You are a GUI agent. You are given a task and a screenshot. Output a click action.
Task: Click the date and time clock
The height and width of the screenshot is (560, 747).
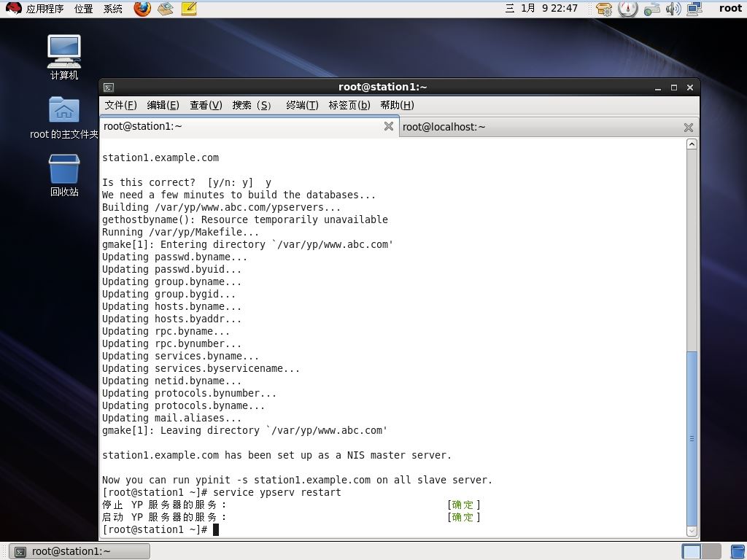point(541,9)
